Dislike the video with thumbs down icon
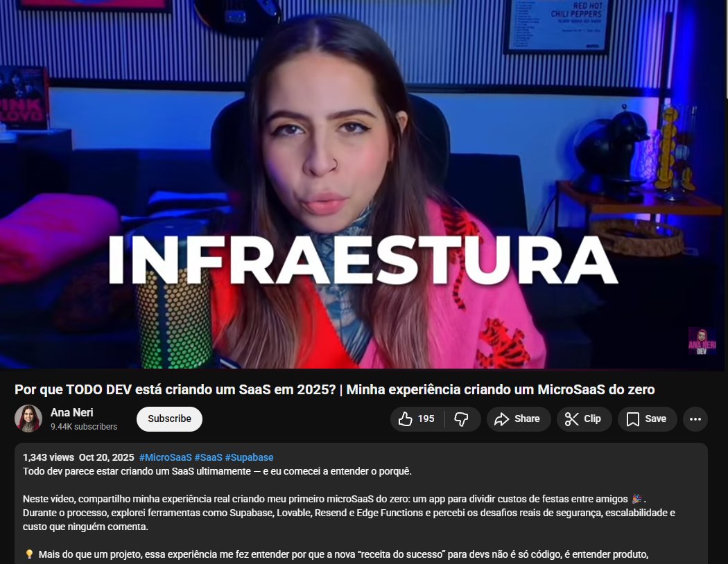The height and width of the screenshot is (564, 728). [462, 418]
